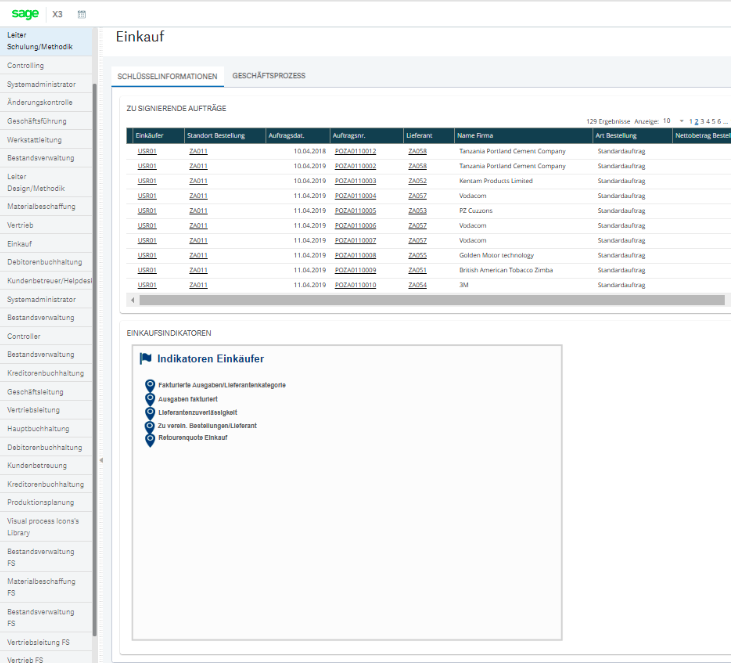This screenshot has width=731, height=663.
Task: Sort by the Lieferant column header
Action: tap(429, 136)
